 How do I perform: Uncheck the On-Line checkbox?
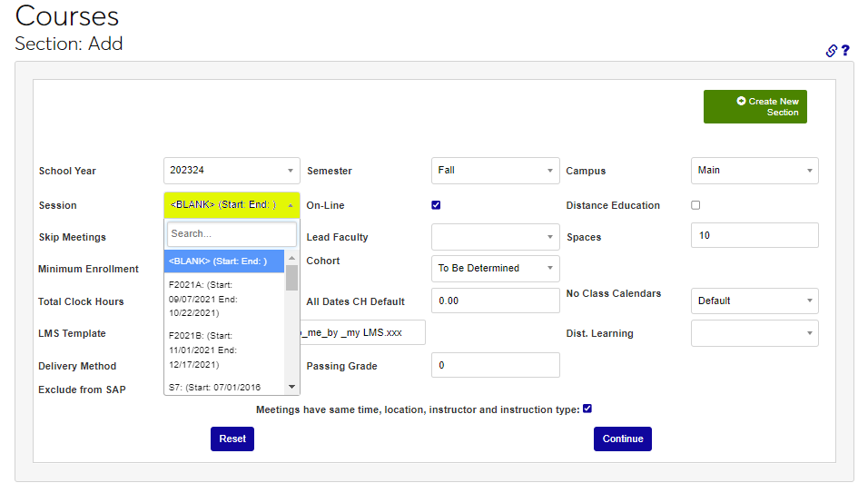[x=436, y=205]
